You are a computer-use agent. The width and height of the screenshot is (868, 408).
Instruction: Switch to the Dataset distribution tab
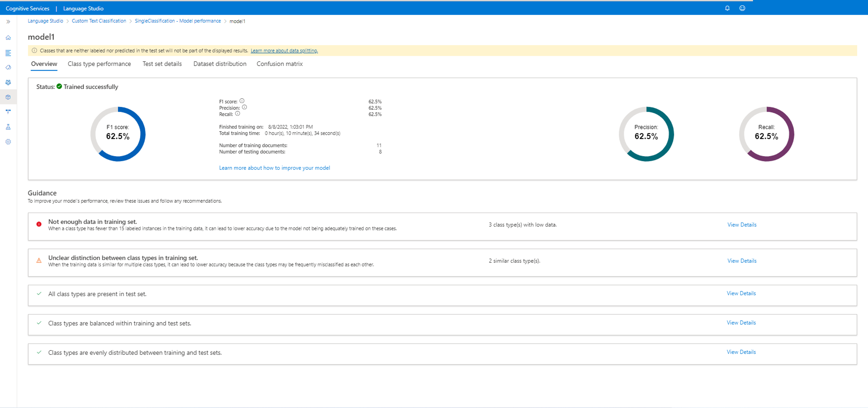click(220, 64)
